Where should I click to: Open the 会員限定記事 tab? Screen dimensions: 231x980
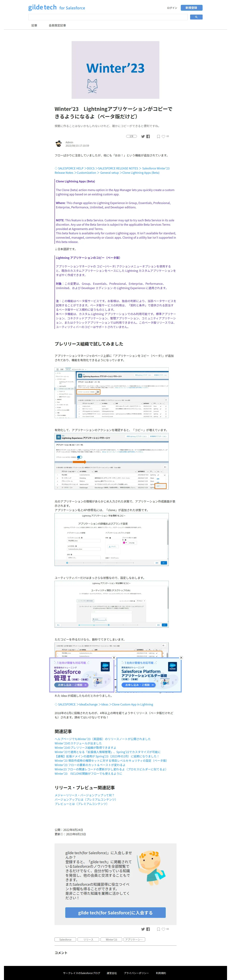[x=57, y=25]
